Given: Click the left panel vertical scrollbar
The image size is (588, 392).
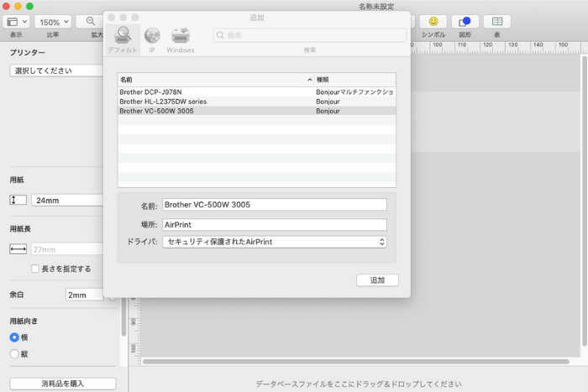Looking at the screenshot, I should 123,317.
